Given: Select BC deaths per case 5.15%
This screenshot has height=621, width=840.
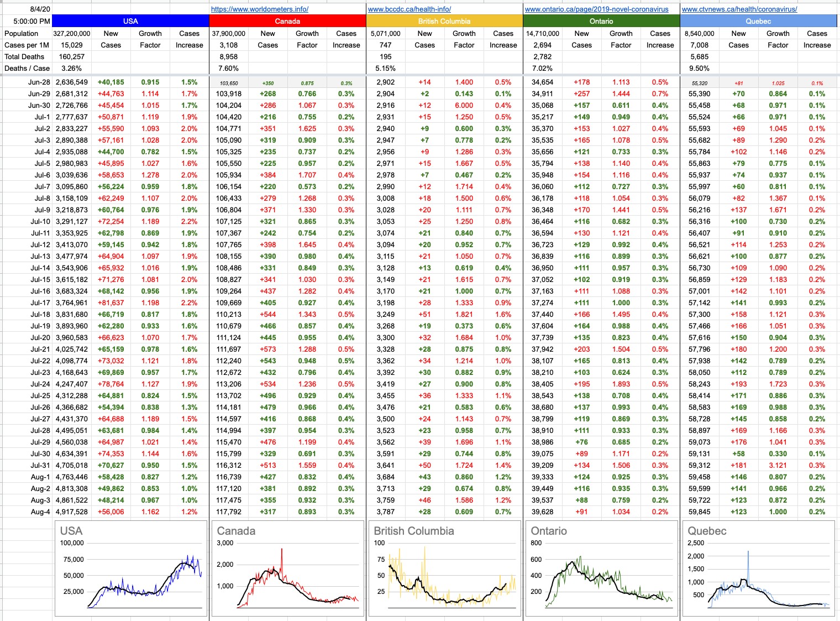Looking at the screenshot, I should pos(386,68).
